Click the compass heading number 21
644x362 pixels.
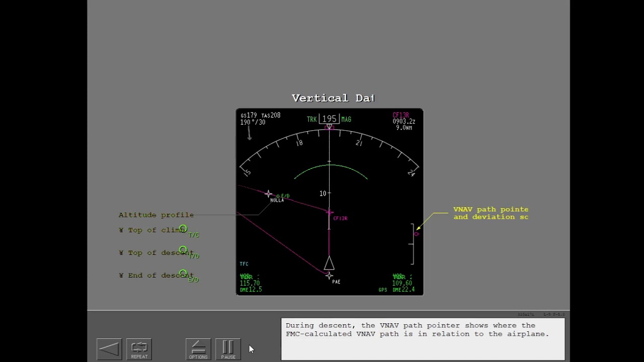[359, 143]
